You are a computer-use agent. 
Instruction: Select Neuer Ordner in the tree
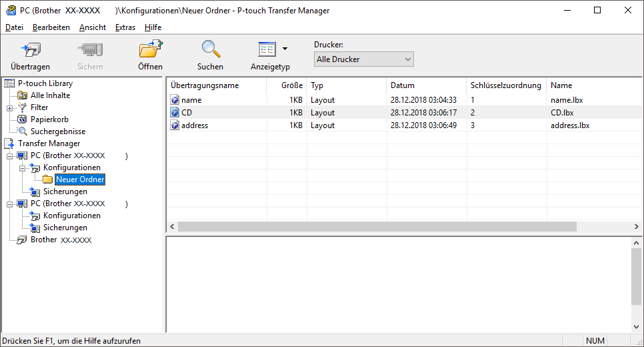point(80,180)
